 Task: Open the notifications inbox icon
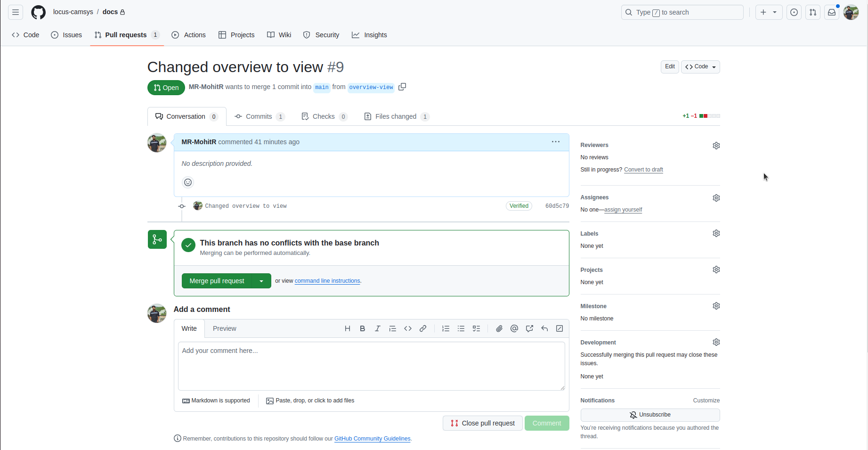832,12
